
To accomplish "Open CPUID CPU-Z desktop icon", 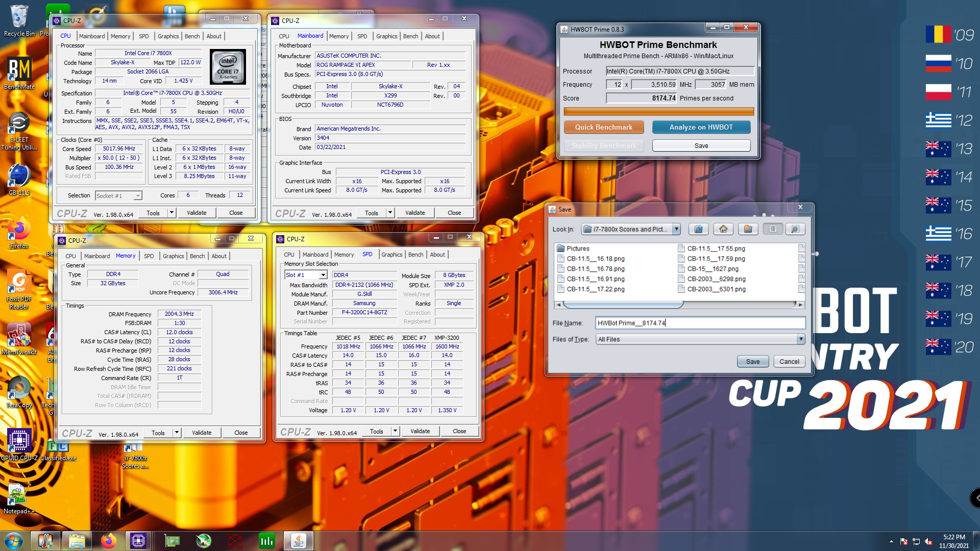I will (19, 445).
